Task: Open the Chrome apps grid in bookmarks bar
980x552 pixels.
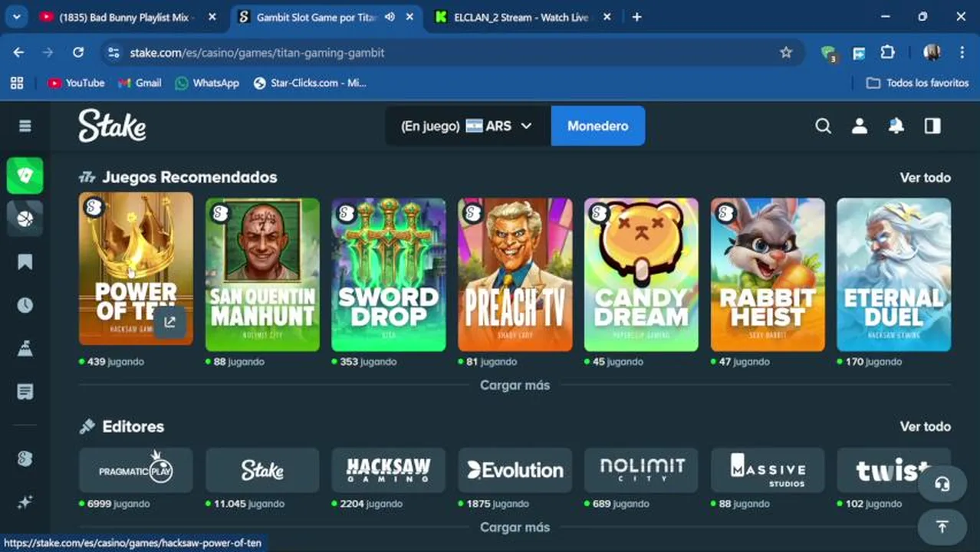Action: [x=17, y=83]
